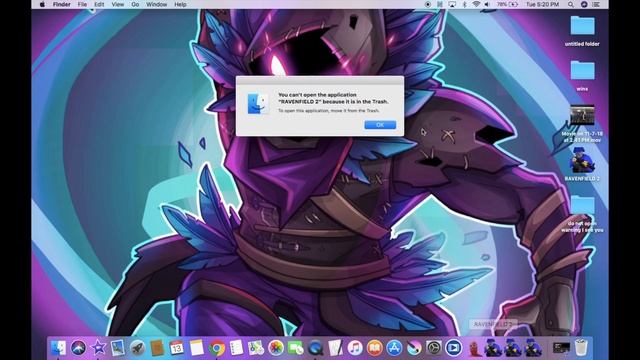
Task: Open iTunes from the Dock
Action: (355, 348)
